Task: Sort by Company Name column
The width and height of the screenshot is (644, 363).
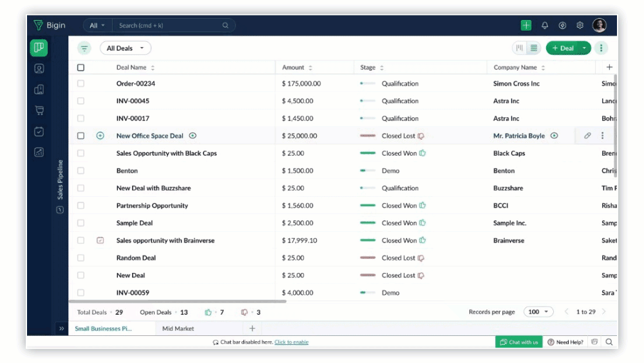Action: coord(543,68)
